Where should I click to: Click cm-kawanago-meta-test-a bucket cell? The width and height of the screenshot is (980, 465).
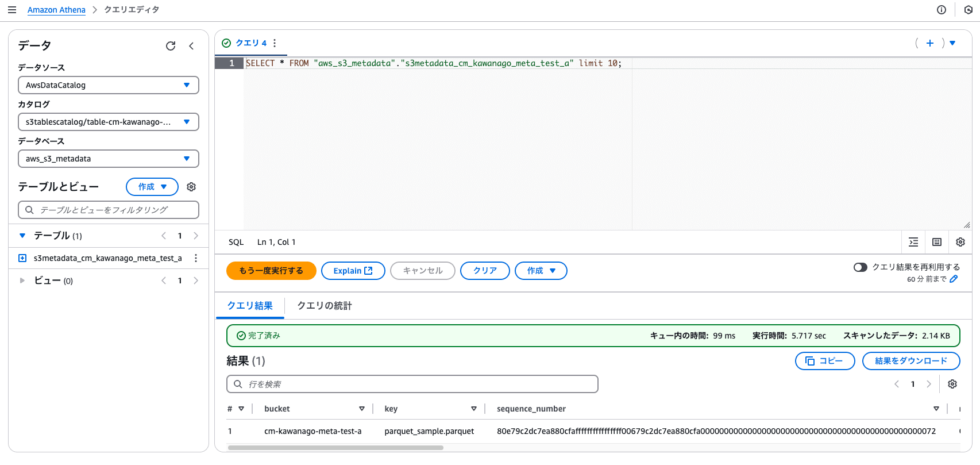(313, 431)
